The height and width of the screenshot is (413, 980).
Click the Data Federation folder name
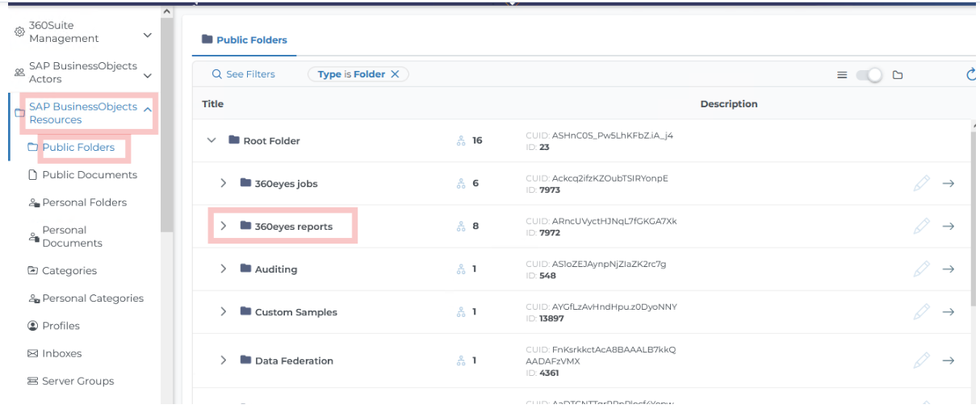[294, 361]
